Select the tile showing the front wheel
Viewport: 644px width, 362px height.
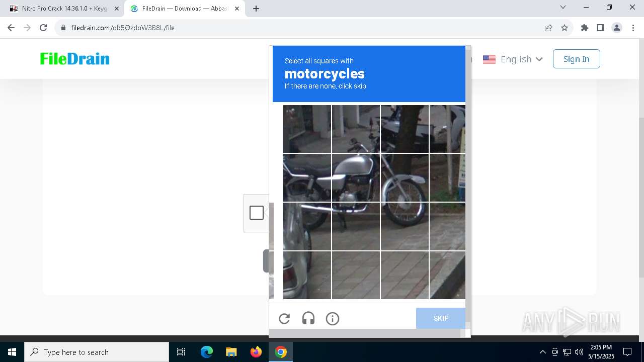(x=405, y=178)
